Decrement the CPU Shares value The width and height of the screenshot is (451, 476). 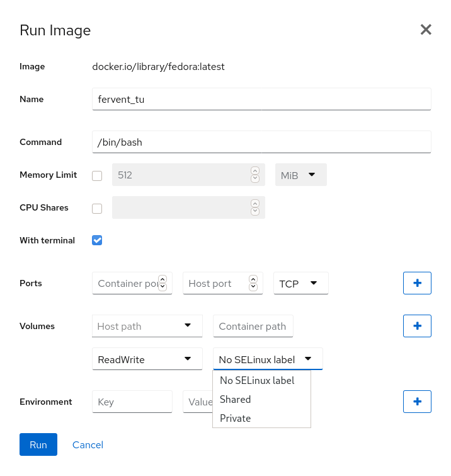(x=255, y=211)
